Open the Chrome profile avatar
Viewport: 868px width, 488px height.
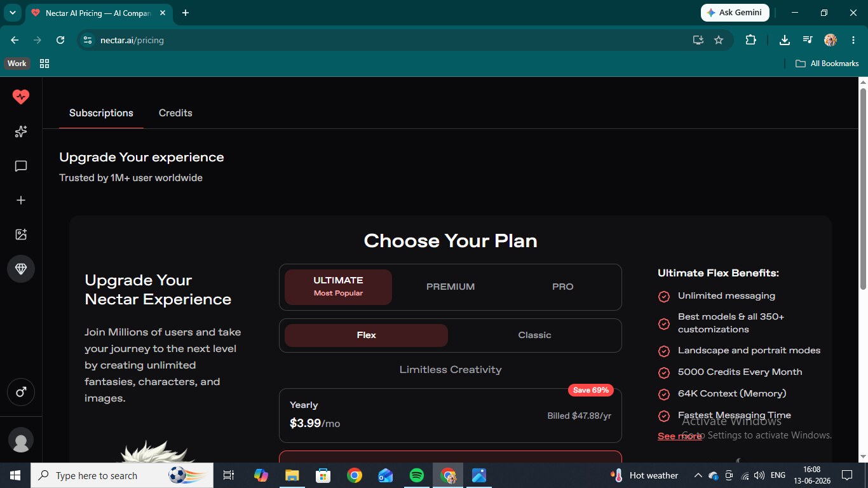click(831, 40)
